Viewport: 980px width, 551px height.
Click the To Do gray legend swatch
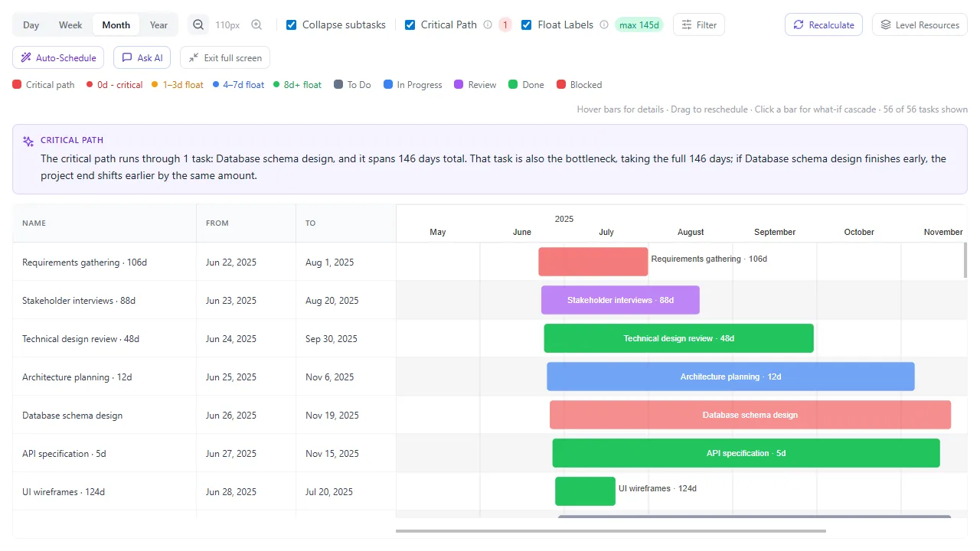tap(338, 85)
